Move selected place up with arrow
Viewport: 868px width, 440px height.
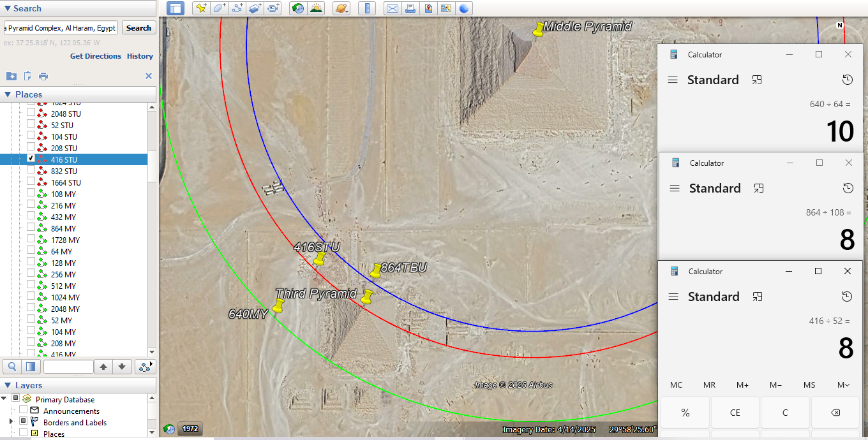pyautogui.click(x=103, y=367)
